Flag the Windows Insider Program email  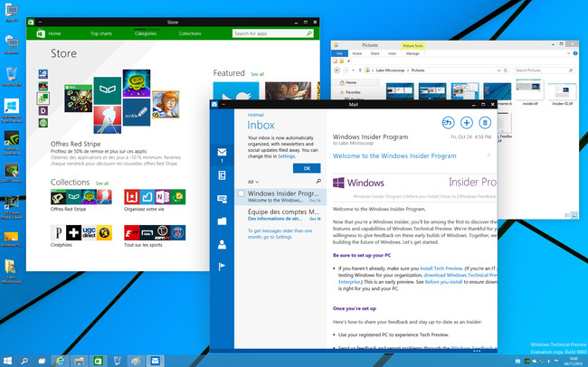tap(488, 155)
